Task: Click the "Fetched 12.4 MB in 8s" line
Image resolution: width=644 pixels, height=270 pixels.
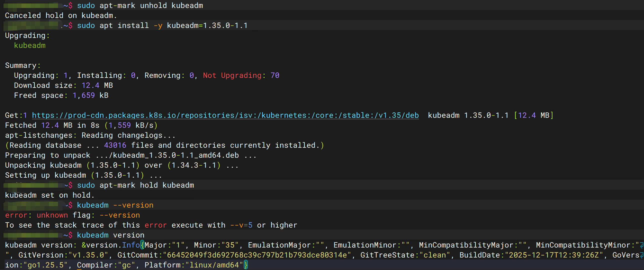Action: [x=81, y=125]
